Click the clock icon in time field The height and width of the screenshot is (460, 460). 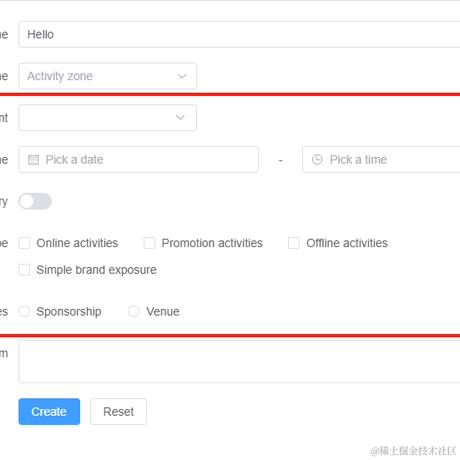(x=317, y=160)
